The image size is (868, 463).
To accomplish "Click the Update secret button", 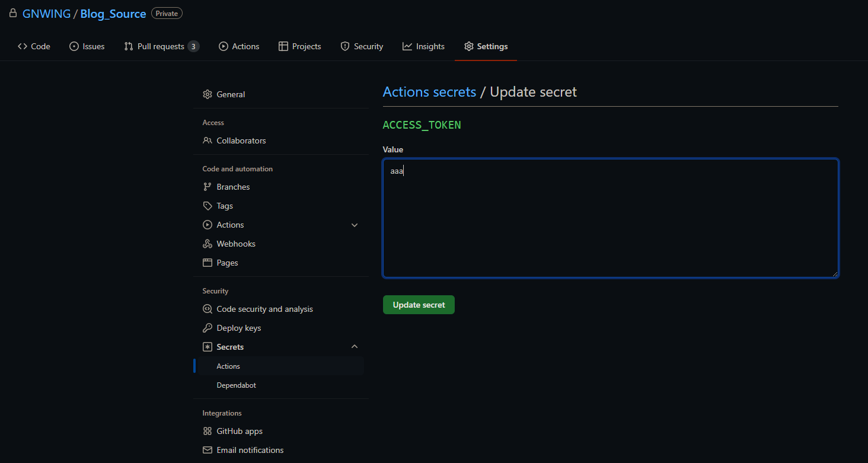I will pyautogui.click(x=419, y=305).
